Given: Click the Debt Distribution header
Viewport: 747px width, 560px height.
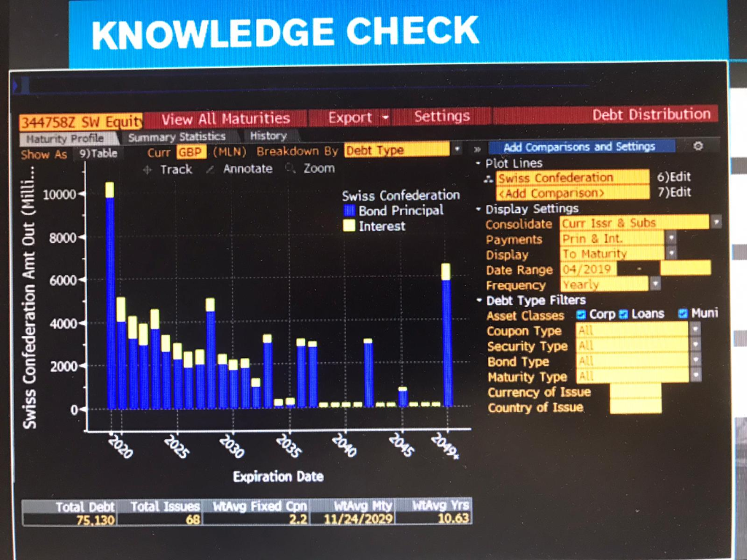Looking at the screenshot, I should tap(651, 114).
